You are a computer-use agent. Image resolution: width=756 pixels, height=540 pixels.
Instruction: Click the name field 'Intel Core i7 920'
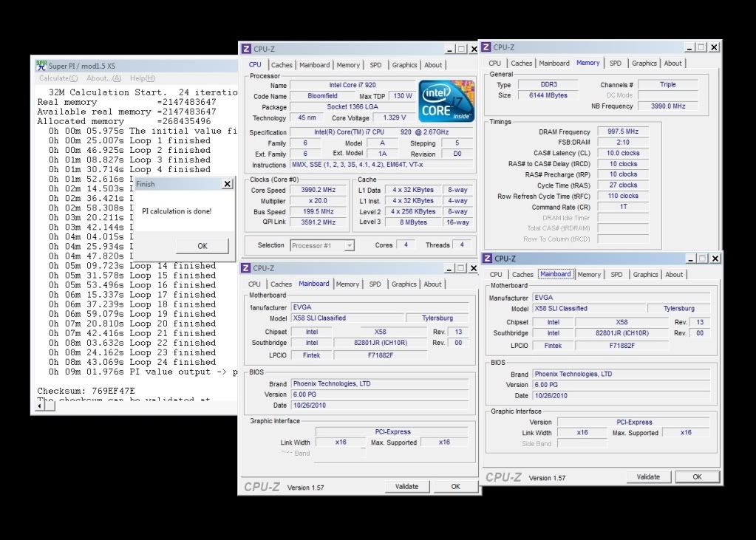353,86
